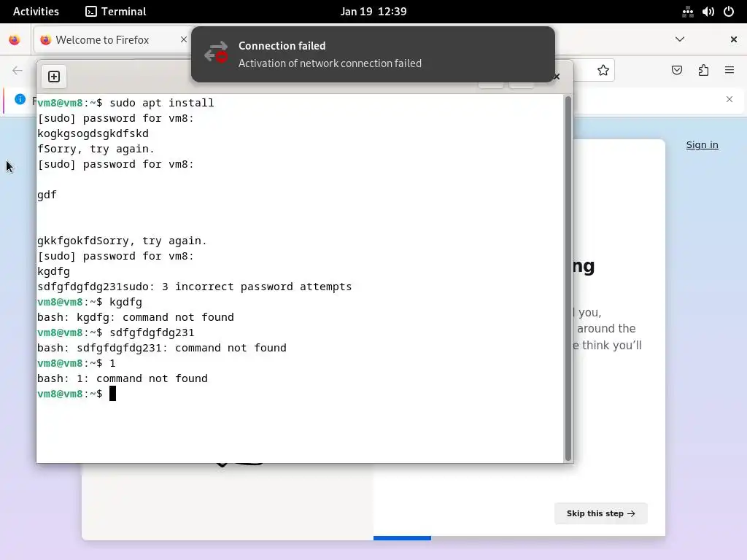Open the power icon in top bar
This screenshot has height=560, width=747.
(729, 12)
